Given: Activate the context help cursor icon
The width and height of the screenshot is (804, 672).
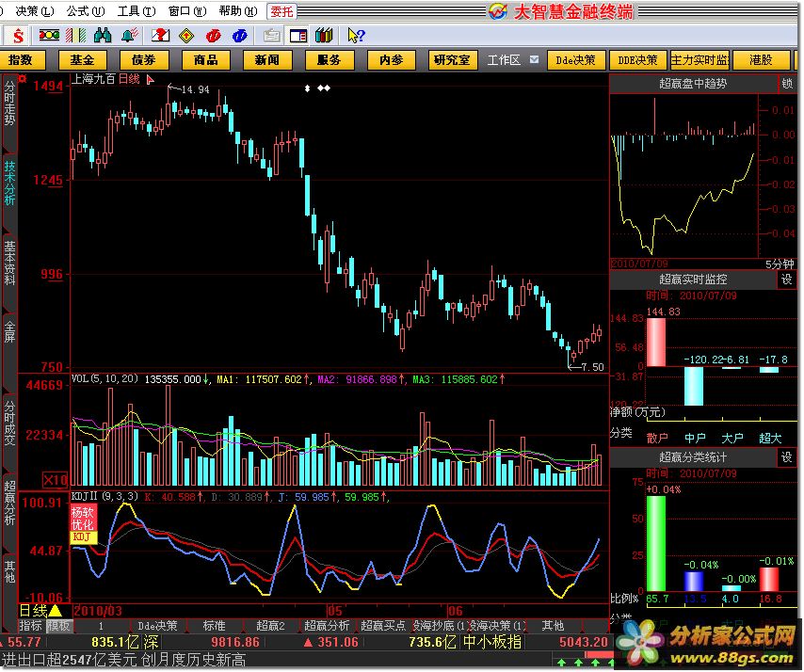Looking at the screenshot, I should [356, 36].
